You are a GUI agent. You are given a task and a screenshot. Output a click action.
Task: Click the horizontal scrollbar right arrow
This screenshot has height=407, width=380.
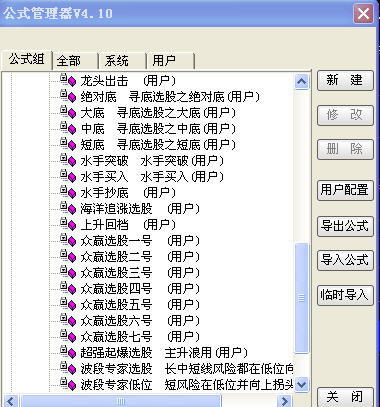(285, 401)
